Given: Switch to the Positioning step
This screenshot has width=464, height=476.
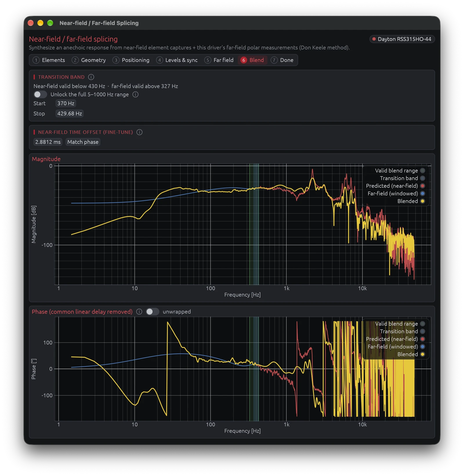Looking at the screenshot, I should tap(131, 60).
